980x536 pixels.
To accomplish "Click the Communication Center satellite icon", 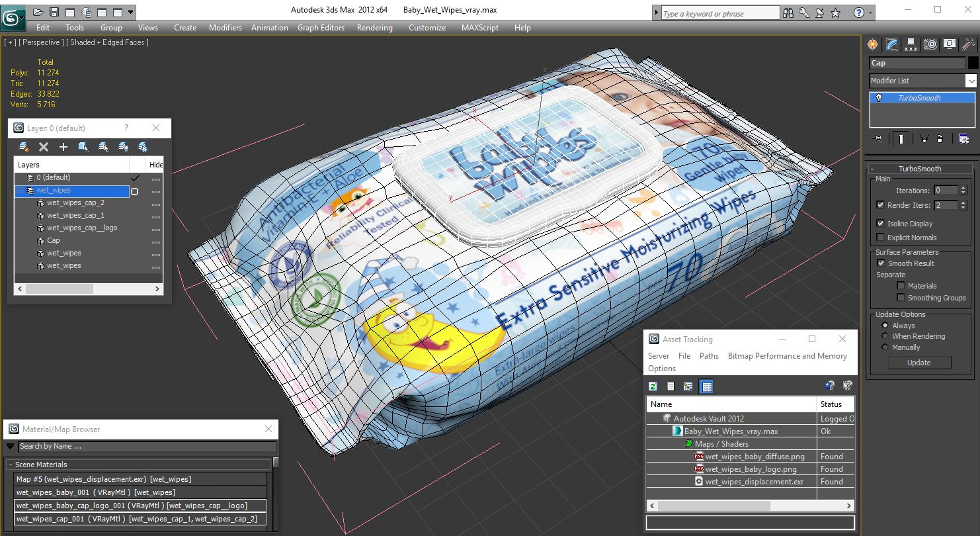I will click(x=820, y=13).
